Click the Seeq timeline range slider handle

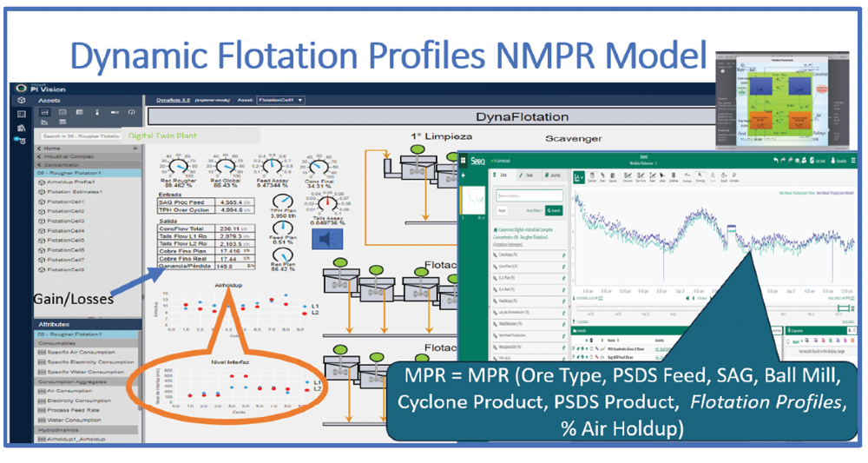(843, 308)
